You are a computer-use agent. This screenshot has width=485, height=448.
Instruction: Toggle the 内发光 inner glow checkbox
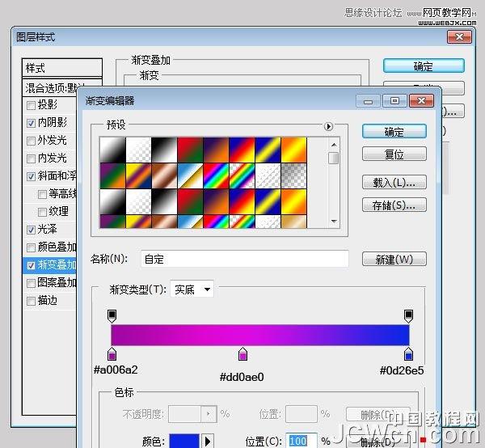coord(31,158)
